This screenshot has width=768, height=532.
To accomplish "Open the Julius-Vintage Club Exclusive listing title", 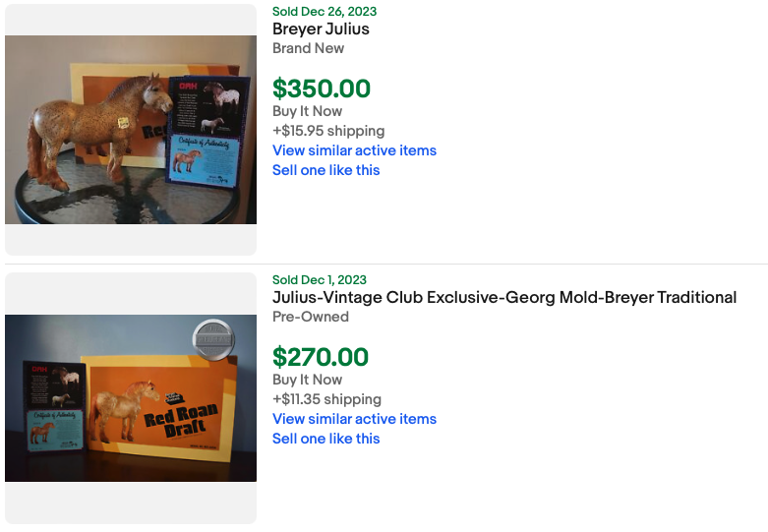I will [504, 297].
